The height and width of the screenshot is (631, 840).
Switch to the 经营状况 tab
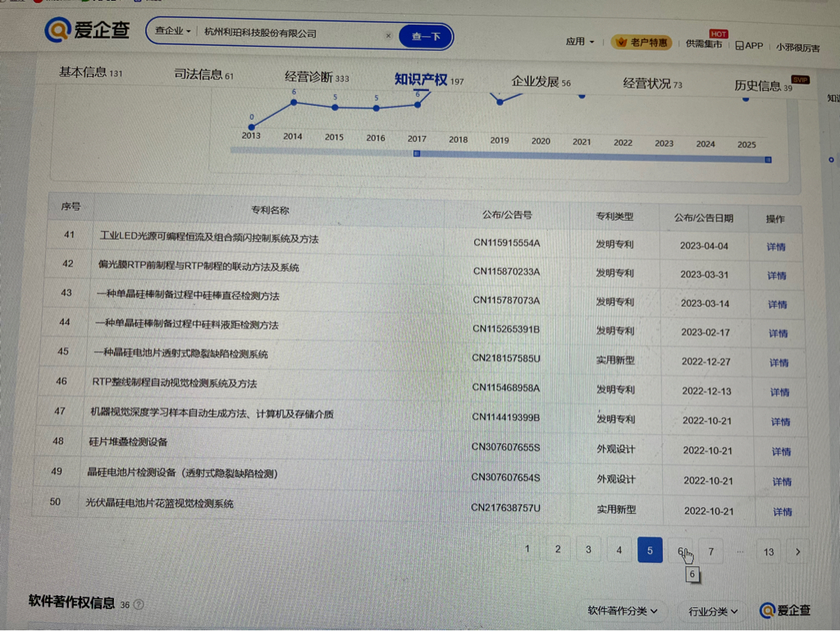pos(652,84)
